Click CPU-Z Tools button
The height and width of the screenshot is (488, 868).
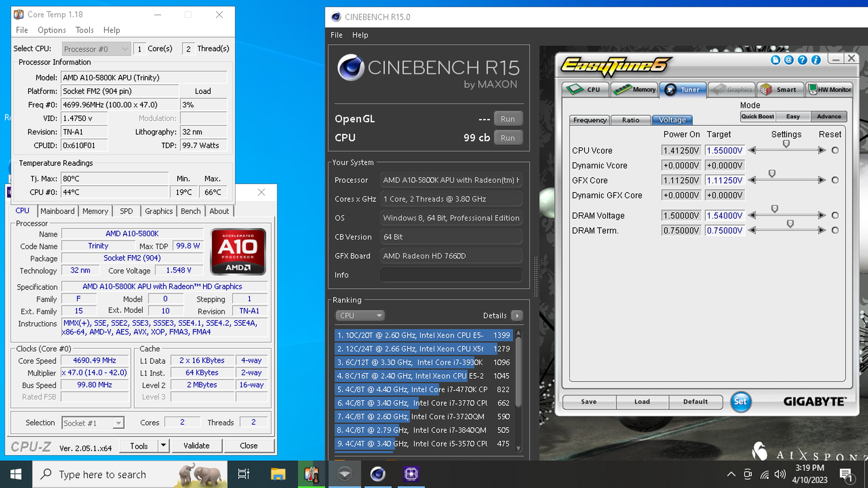pos(139,446)
